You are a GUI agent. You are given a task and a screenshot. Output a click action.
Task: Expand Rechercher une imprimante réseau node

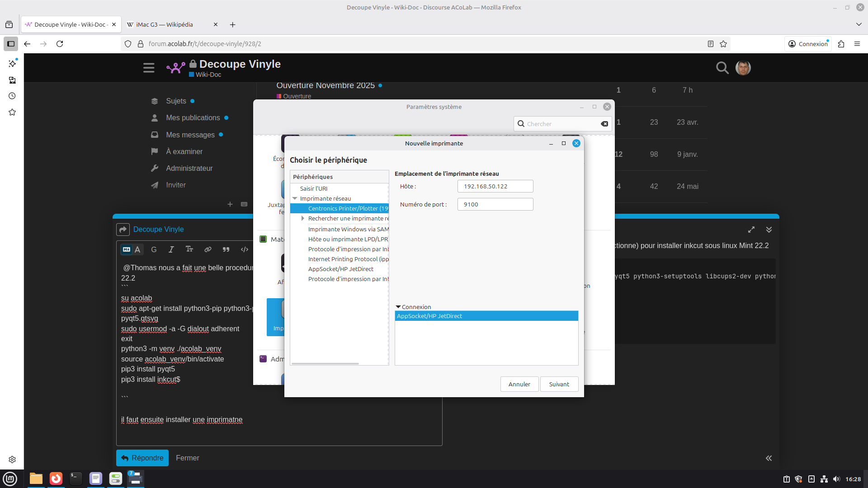[x=303, y=218]
